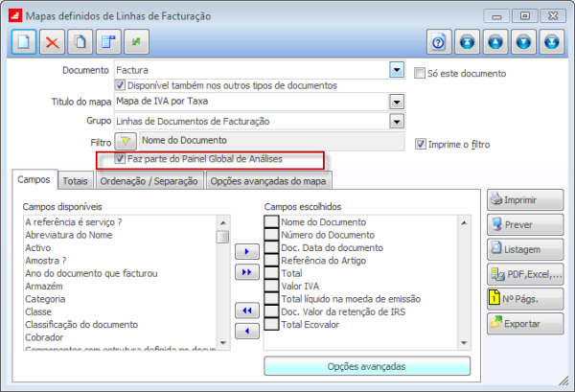Open the Ordenação / Separação tab
The image size is (575, 392).
coord(149,181)
